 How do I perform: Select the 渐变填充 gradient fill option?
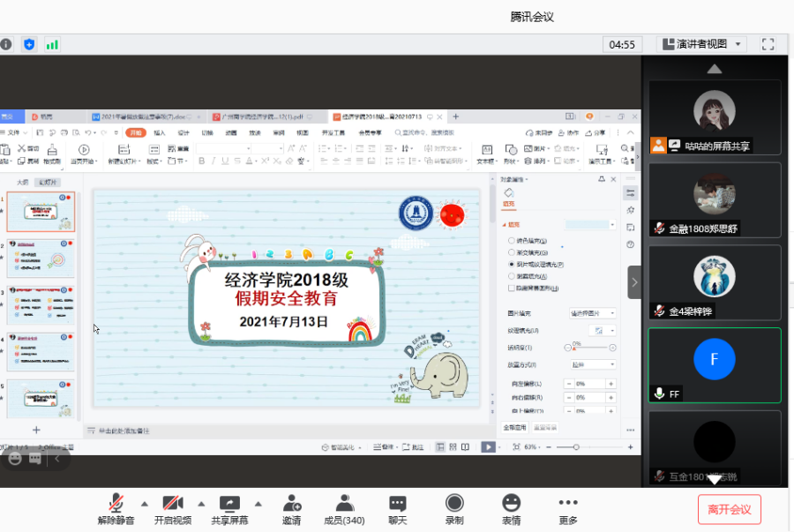[x=511, y=252]
